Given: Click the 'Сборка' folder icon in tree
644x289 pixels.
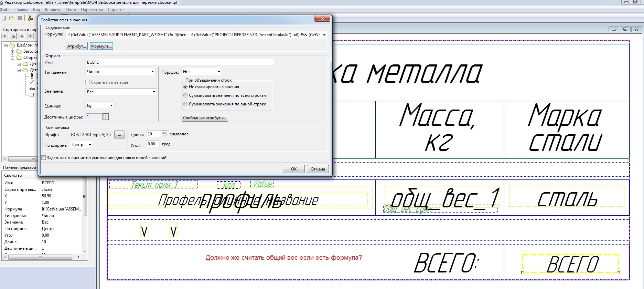Looking at the screenshot, I should (19, 58).
